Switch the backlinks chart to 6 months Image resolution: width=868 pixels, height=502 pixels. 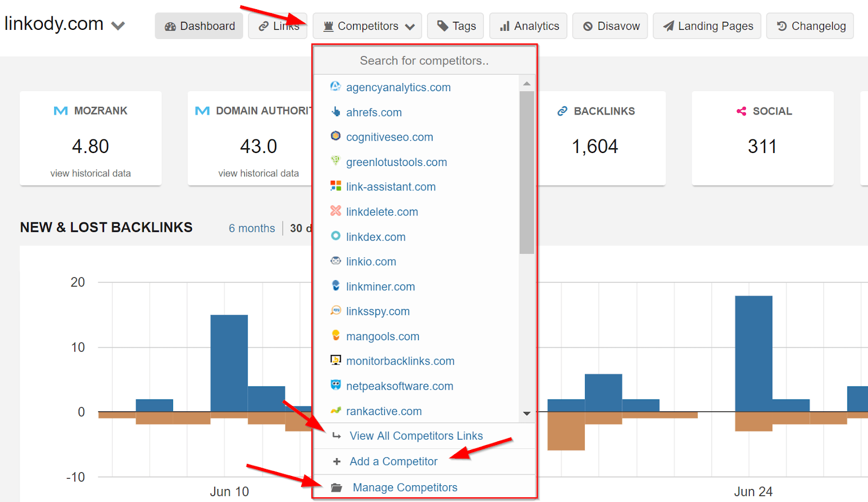pyautogui.click(x=252, y=228)
